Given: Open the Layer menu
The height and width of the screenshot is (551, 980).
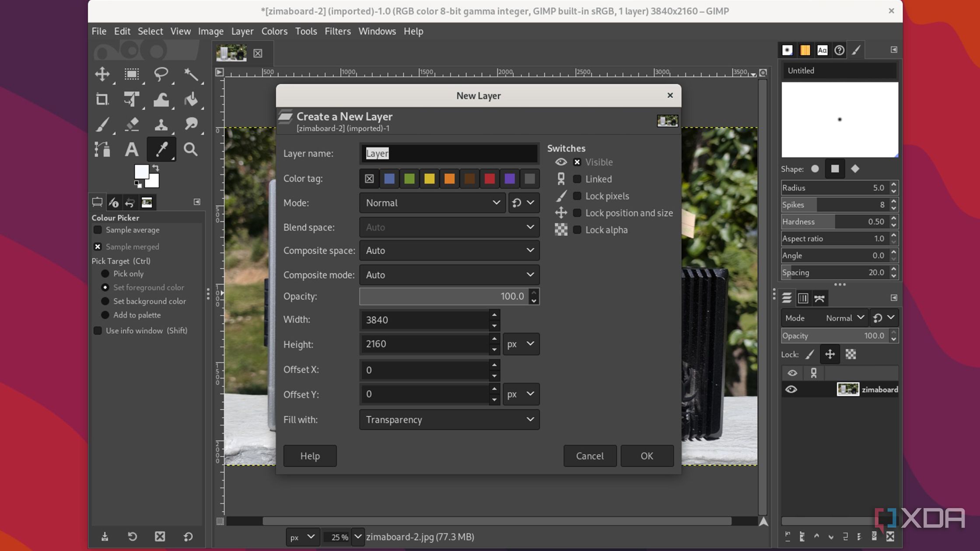Looking at the screenshot, I should (x=242, y=31).
